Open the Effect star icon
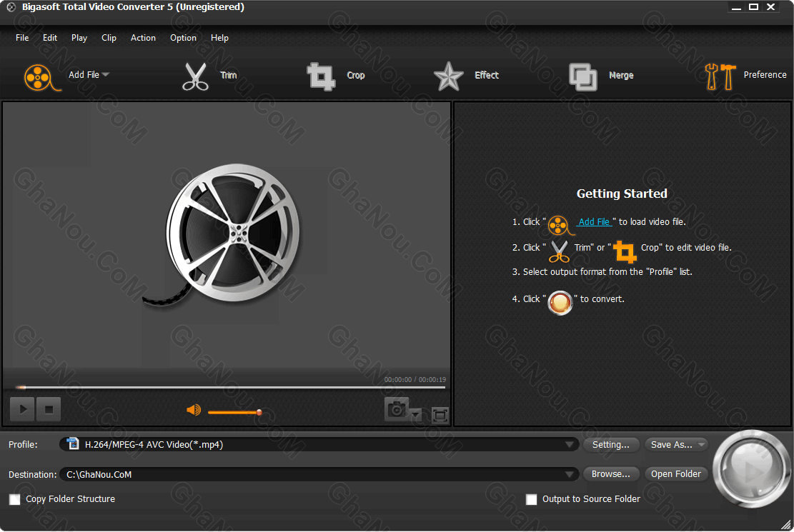This screenshot has width=794, height=532. pos(448,76)
